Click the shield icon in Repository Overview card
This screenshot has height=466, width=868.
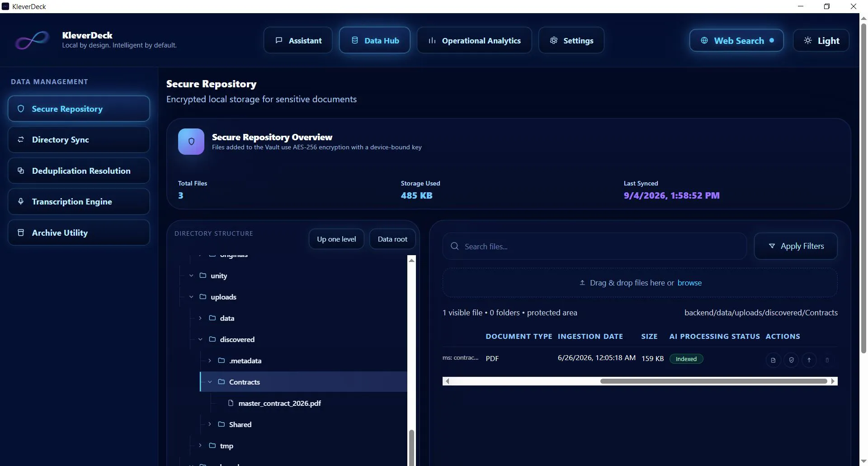tap(191, 142)
